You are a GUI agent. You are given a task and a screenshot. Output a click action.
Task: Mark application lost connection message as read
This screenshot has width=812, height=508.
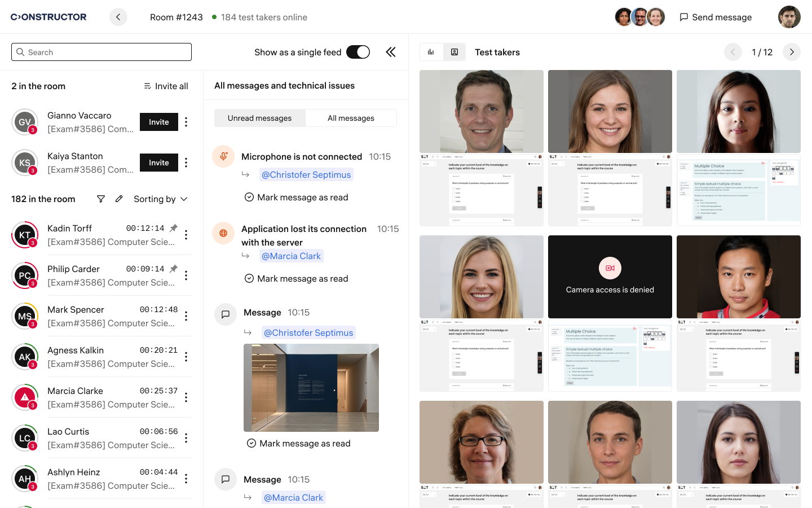pos(297,278)
